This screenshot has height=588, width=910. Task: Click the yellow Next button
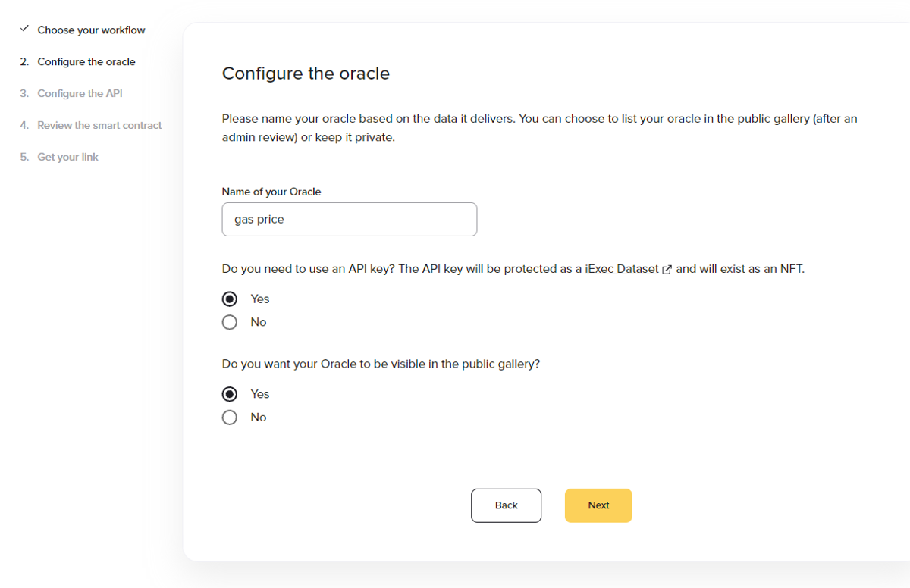(x=598, y=505)
